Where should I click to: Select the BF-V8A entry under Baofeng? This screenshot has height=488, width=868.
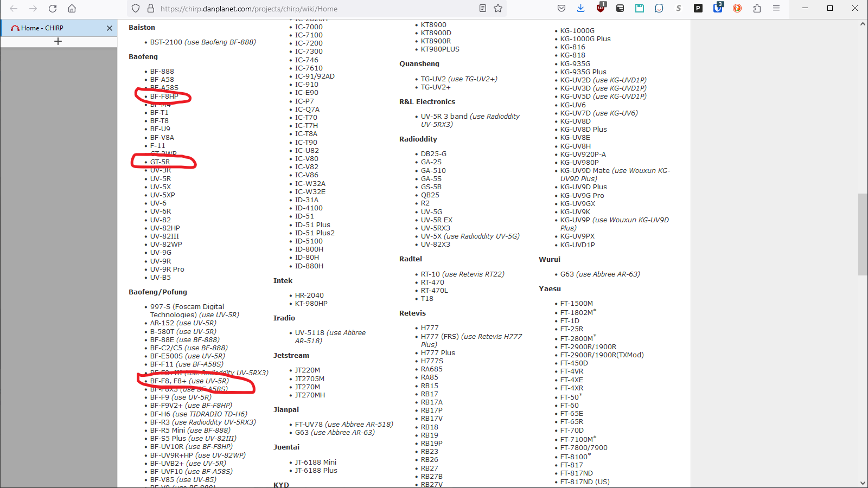click(x=162, y=138)
